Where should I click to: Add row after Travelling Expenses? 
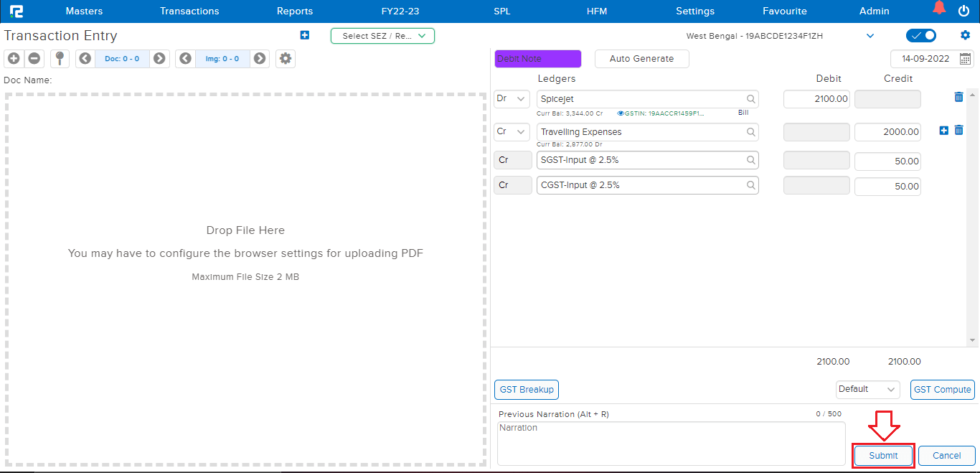943,131
